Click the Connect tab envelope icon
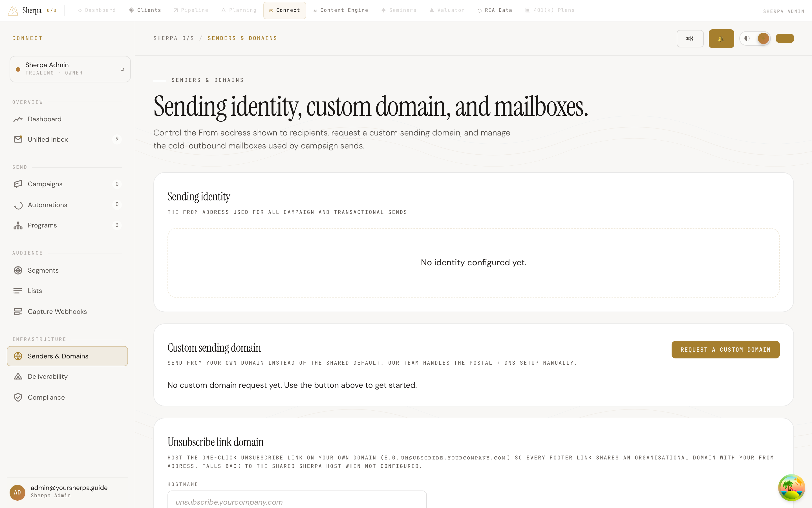Viewport: 812px width, 508px height. pos(271,11)
